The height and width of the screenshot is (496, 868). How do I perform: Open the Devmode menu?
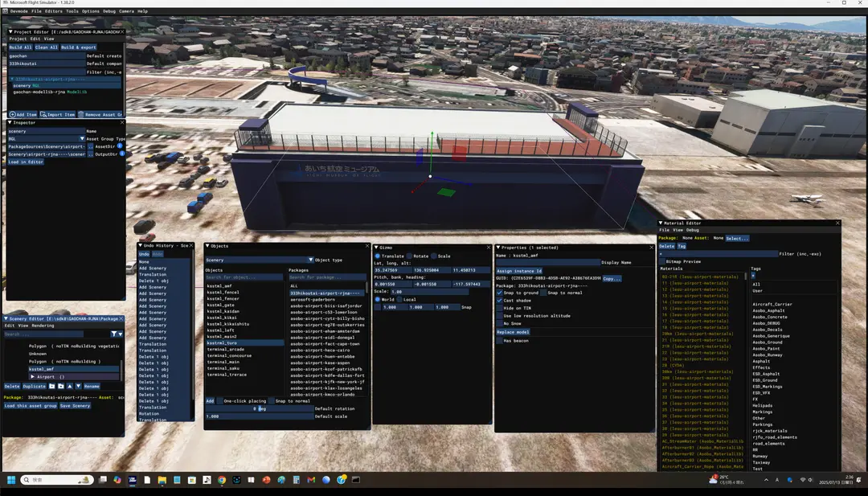click(x=18, y=11)
